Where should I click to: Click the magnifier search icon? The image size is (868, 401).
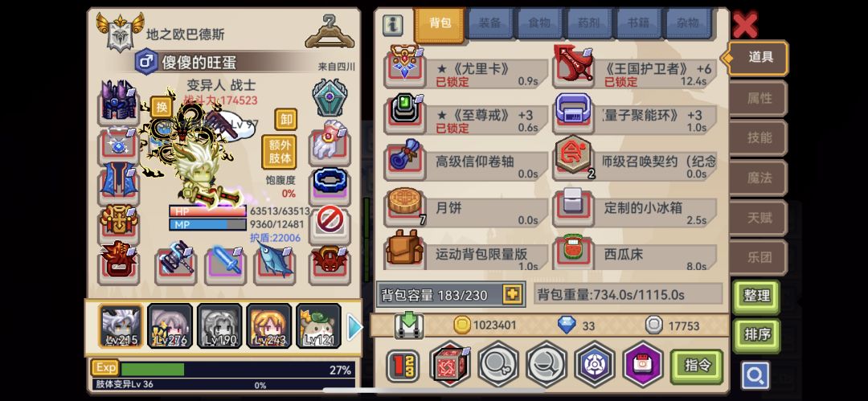coord(755,376)
